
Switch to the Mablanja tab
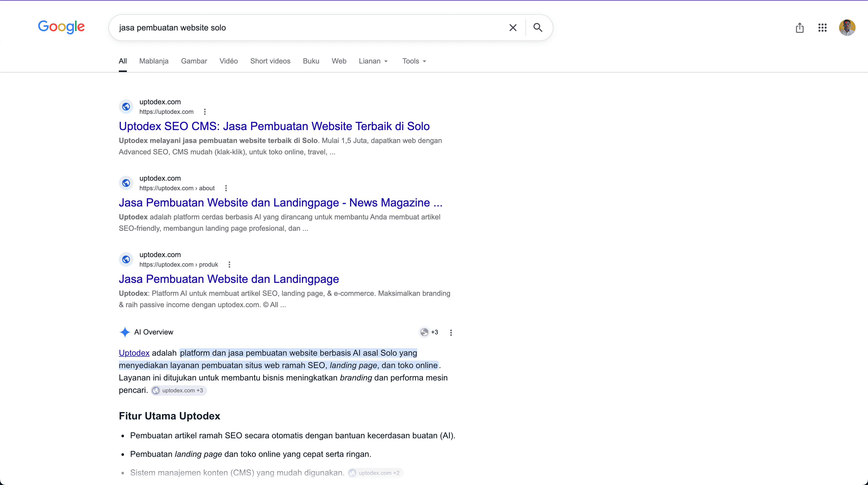[x=154, y=61]
